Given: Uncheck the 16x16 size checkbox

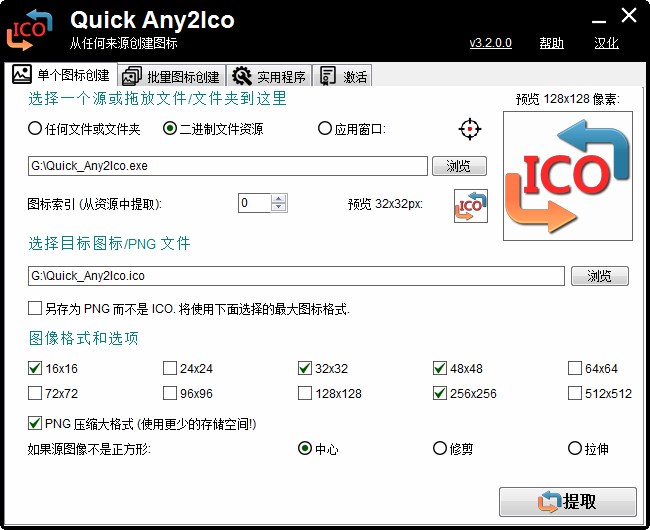Looking at the screenshot, I should [x=35, y=368].
